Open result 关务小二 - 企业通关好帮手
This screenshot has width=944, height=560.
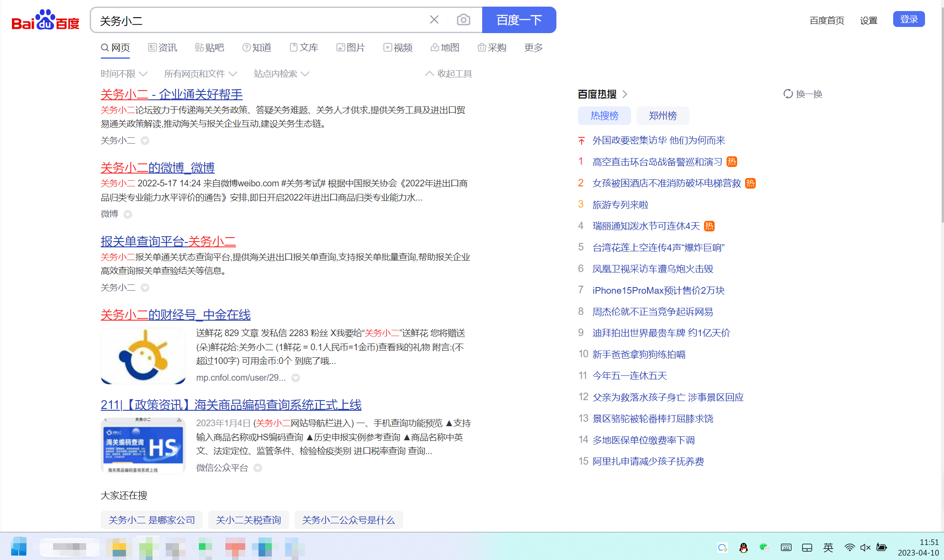pos(171,94)
